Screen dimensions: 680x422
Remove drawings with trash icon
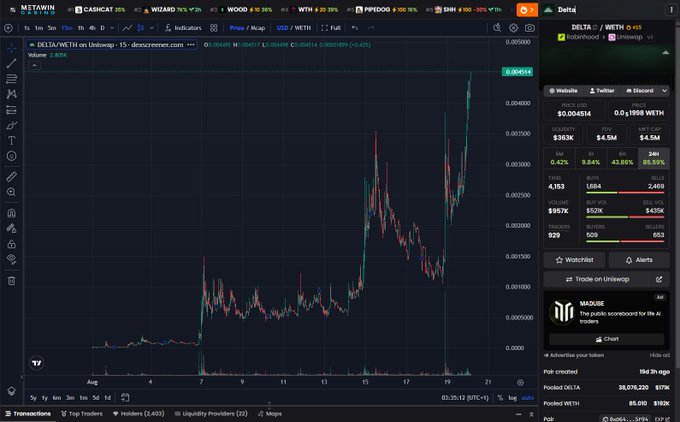(x=12, y=281)
